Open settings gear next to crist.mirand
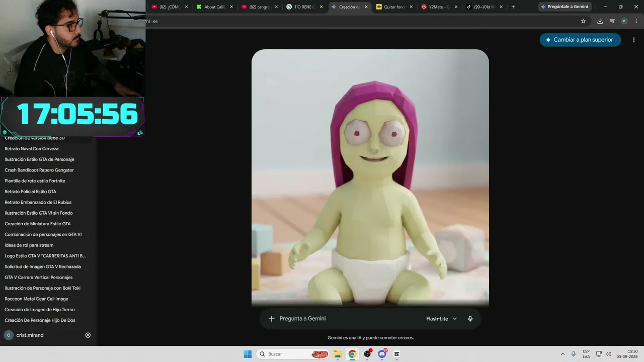Viewport: 644px width, 362px height. point(88,335)
